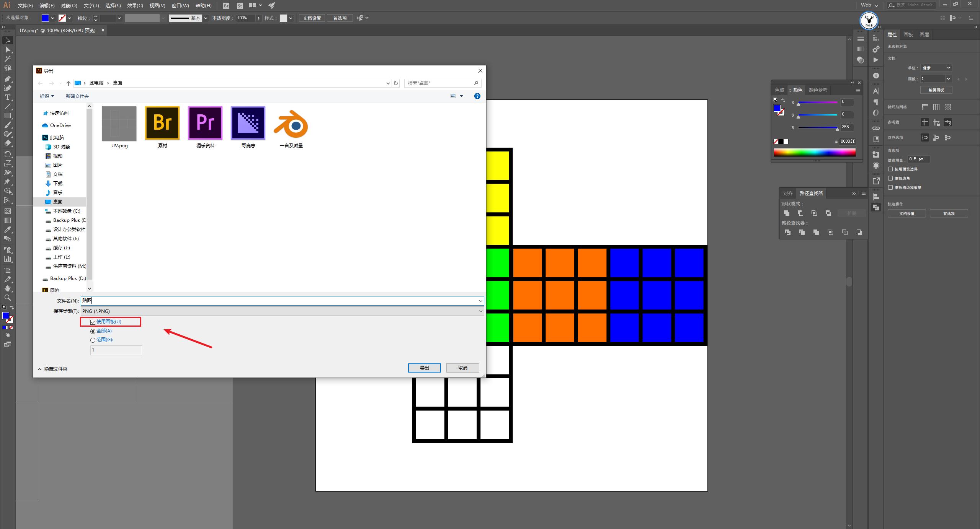Collapse Hide Folders expander
Viewport: 980px width, 529px height.
(52, 369)
